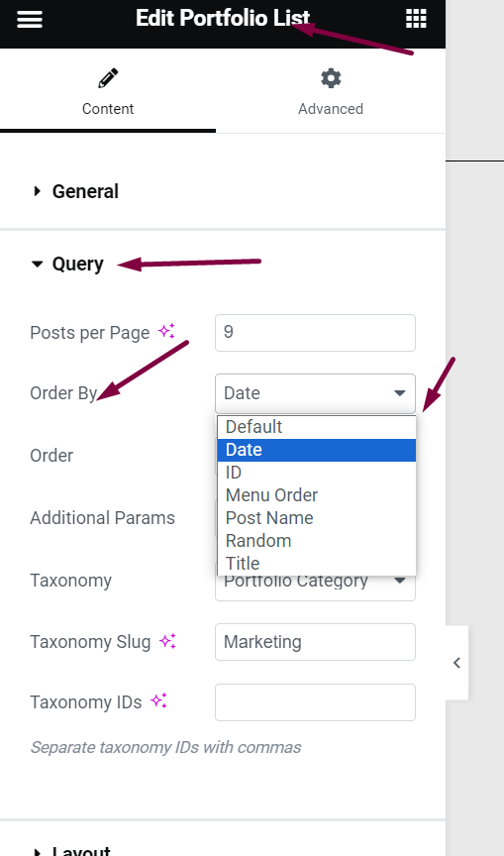Click the Content pencil icon

pos(108,78)
